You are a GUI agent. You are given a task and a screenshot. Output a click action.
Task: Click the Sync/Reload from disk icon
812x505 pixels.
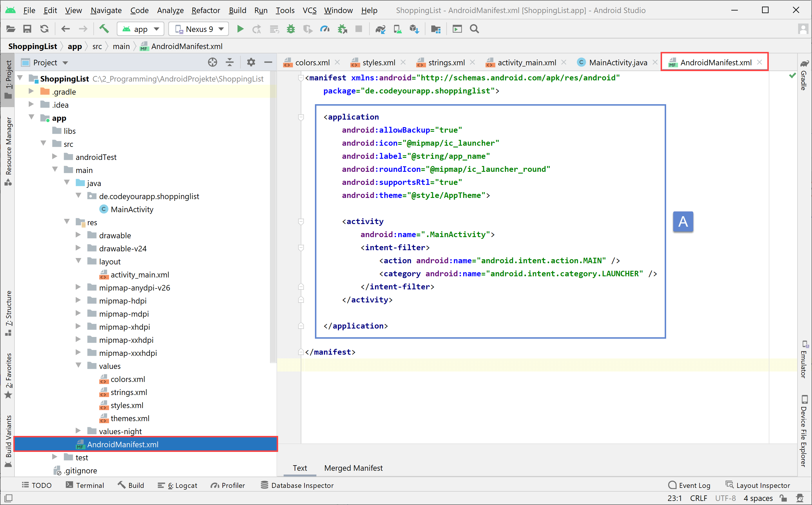(x=44, y=29)
